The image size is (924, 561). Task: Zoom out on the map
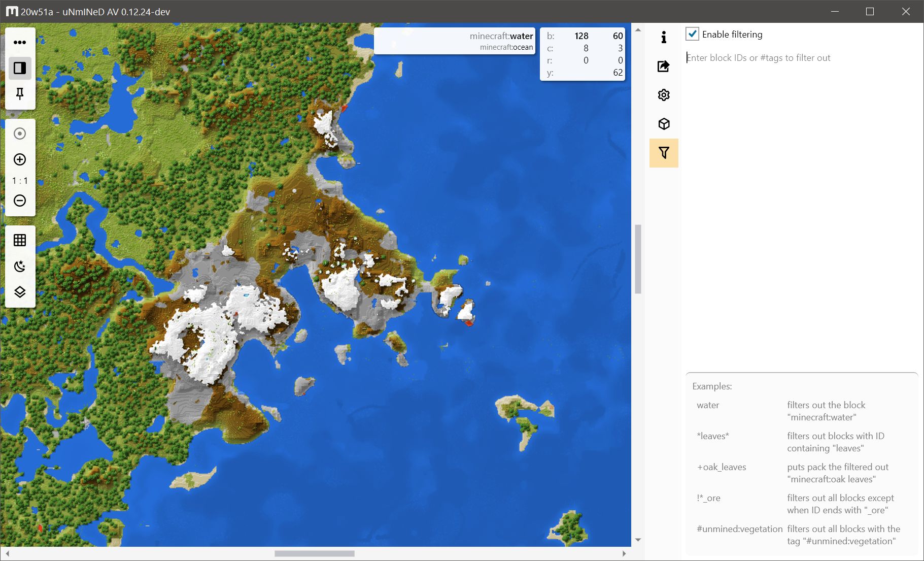tap(20, 201)
